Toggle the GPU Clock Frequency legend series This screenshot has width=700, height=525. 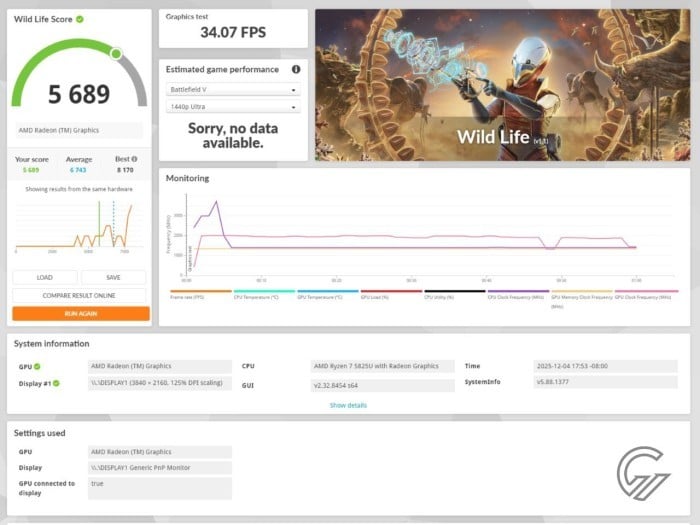pyautogui.click(x=646, y=295)
